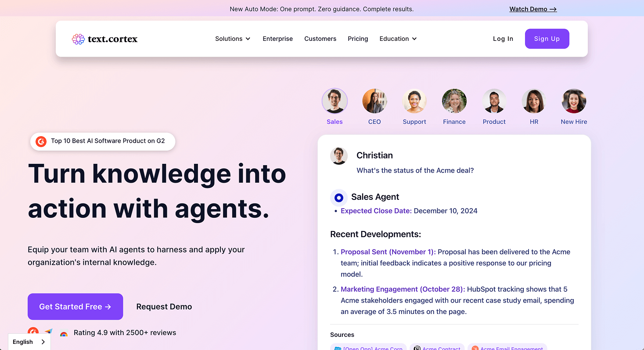Click the Sign Up button

click(x=547, y=39)
